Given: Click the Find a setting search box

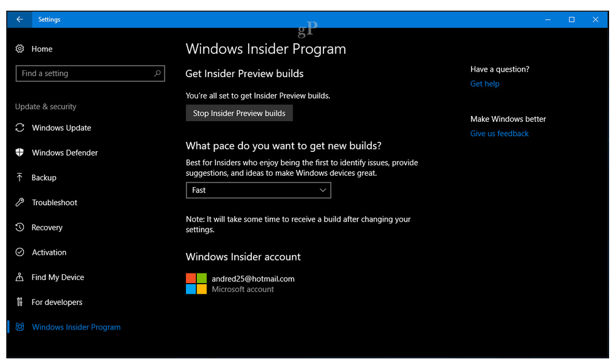Looking at the screenshot, I should click(x=90, y=73).
